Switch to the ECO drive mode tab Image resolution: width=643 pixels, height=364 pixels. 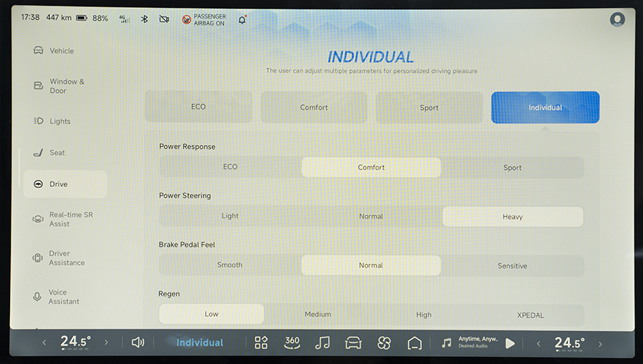(199, 107)
